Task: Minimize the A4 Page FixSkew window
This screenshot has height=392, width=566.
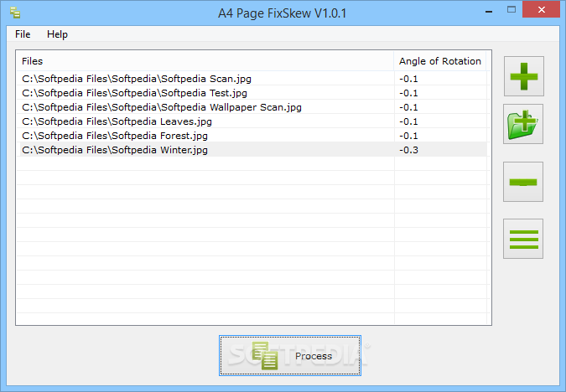Action: click(489, 11)
